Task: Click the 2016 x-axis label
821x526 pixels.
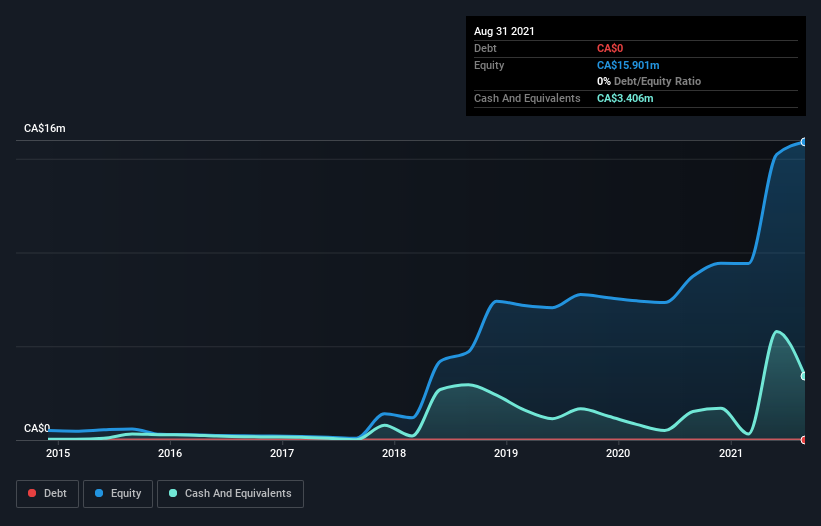Action: tap(170, 453)
